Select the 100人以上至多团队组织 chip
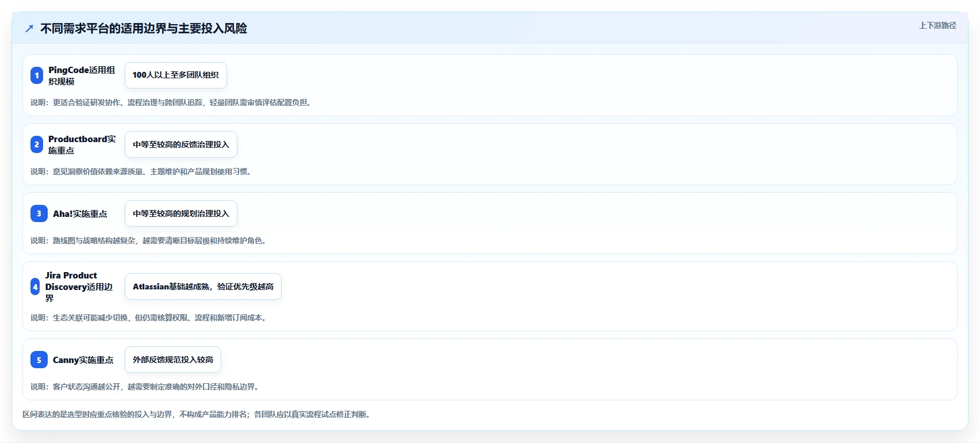 coord(176,75)
